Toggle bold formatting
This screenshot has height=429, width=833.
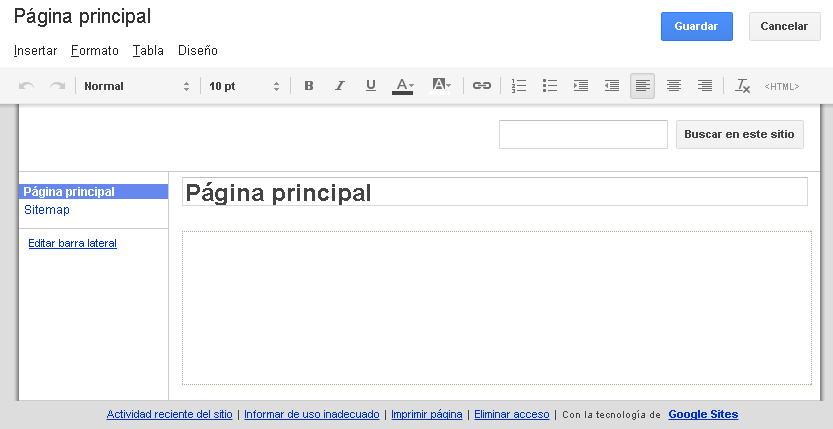click(x=309, y=86)
